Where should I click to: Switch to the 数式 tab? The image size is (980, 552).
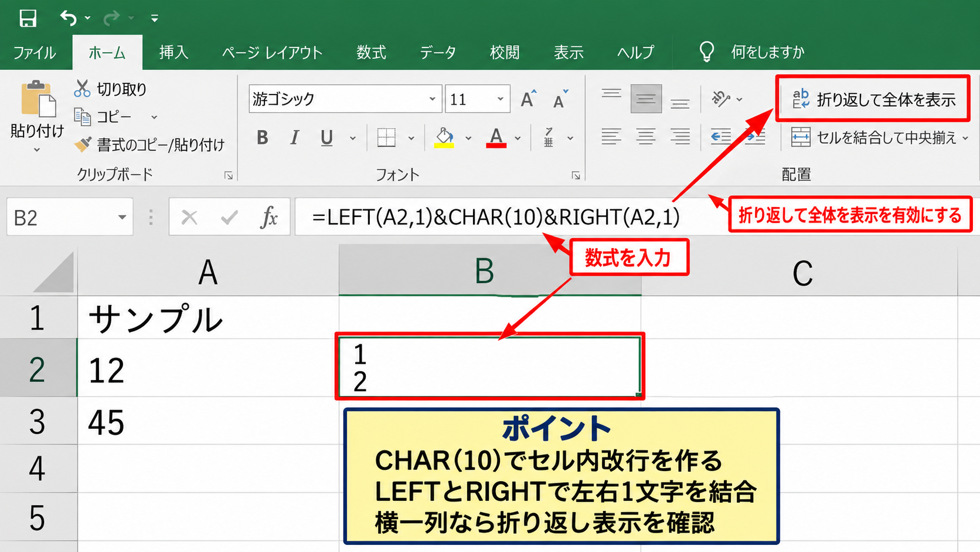371,52
